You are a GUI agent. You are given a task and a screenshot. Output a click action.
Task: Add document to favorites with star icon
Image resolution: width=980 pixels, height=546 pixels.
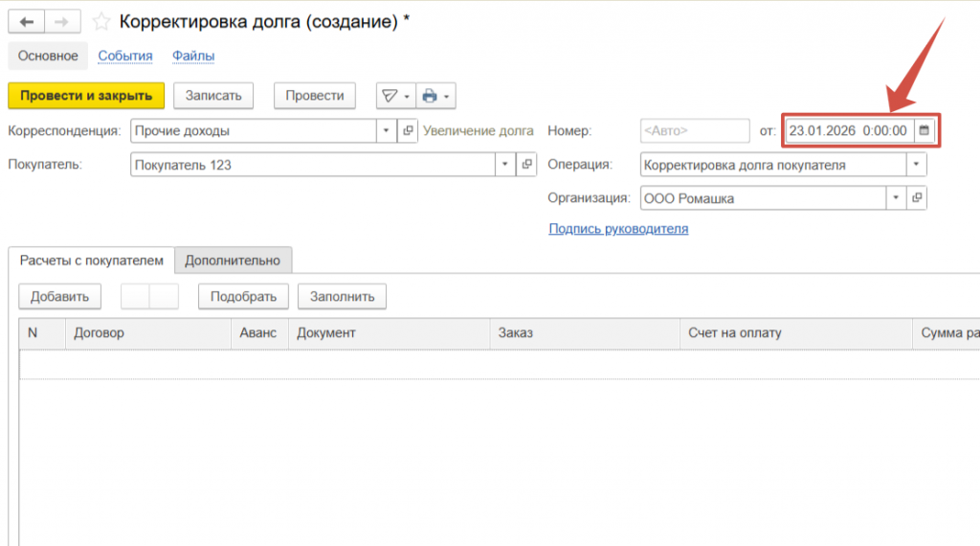click(100, 21)
